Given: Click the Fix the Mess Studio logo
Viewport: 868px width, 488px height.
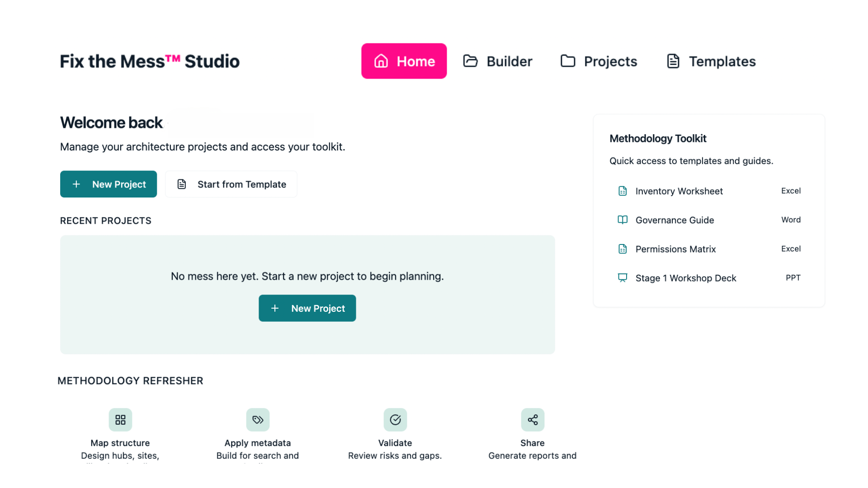Looking at the screenshot, I should 149,61.
